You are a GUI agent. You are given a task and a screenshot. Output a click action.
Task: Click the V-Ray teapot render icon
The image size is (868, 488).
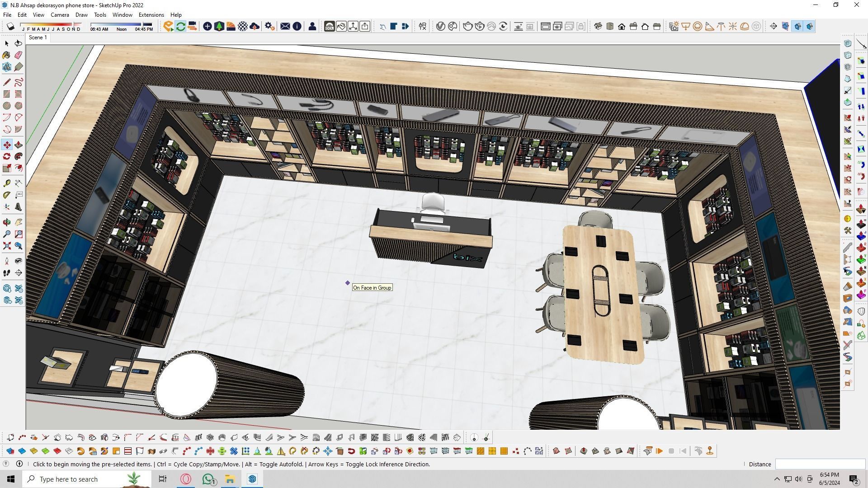point(467,27)
